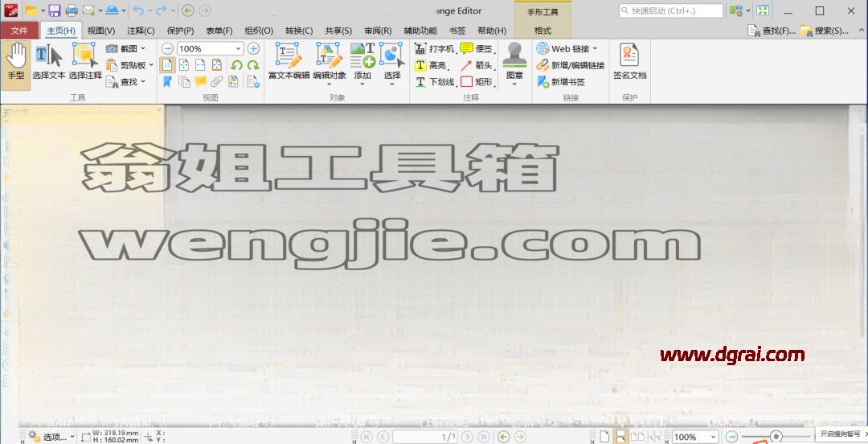Click the Clipboard (剪贴板) button
This screenshot has height=444, width=868.
[129, 65]
